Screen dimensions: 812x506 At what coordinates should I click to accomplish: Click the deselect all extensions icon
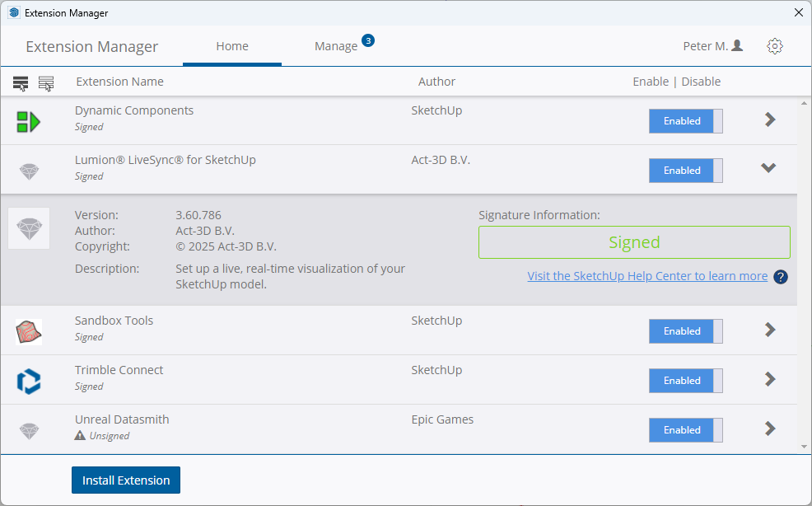46,82
